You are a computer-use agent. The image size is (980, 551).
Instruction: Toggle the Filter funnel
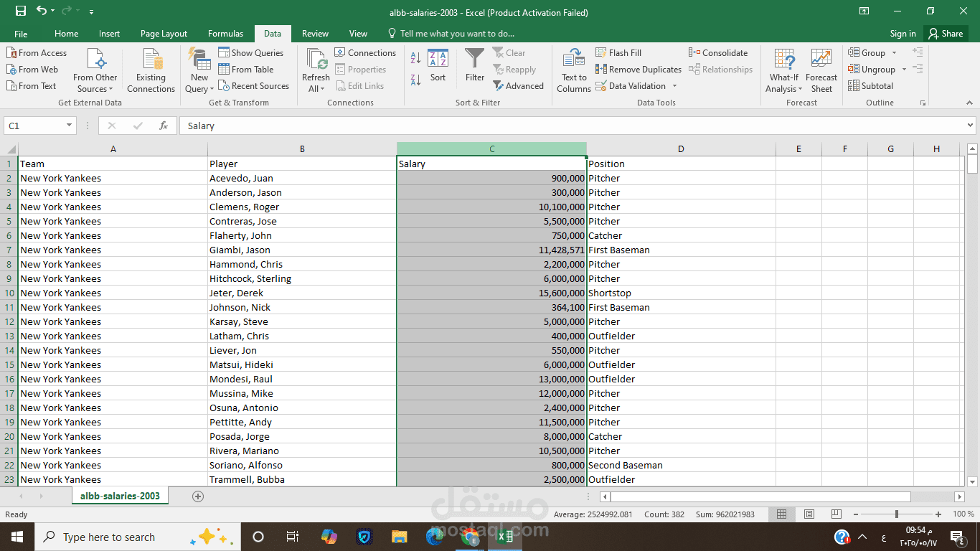click(x=475, y=66)
